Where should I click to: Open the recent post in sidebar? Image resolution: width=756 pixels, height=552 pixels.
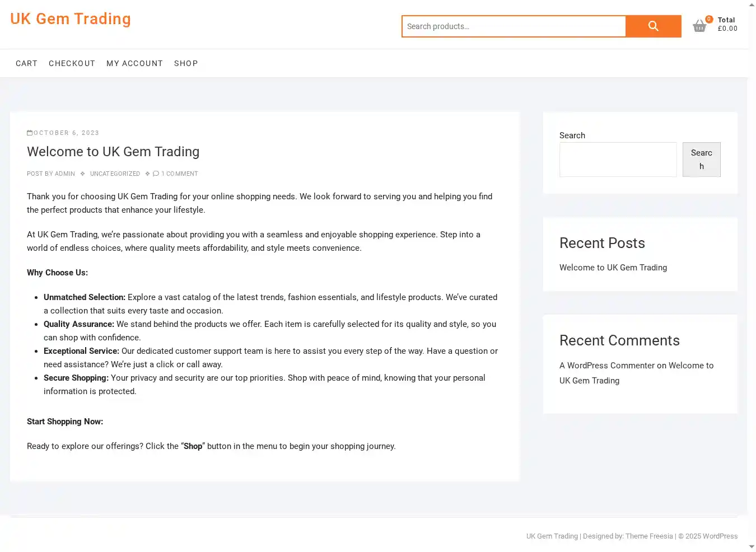[x=613, y=268]
